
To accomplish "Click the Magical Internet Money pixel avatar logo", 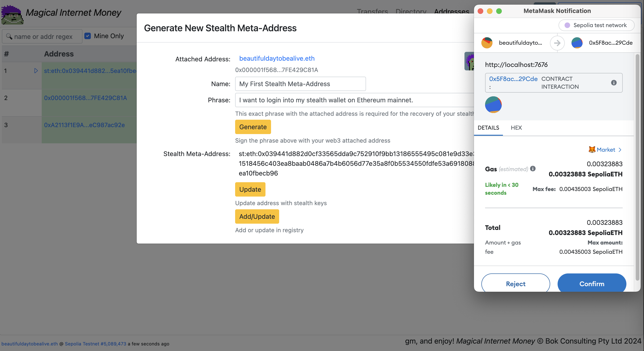I will click(13, 15).
